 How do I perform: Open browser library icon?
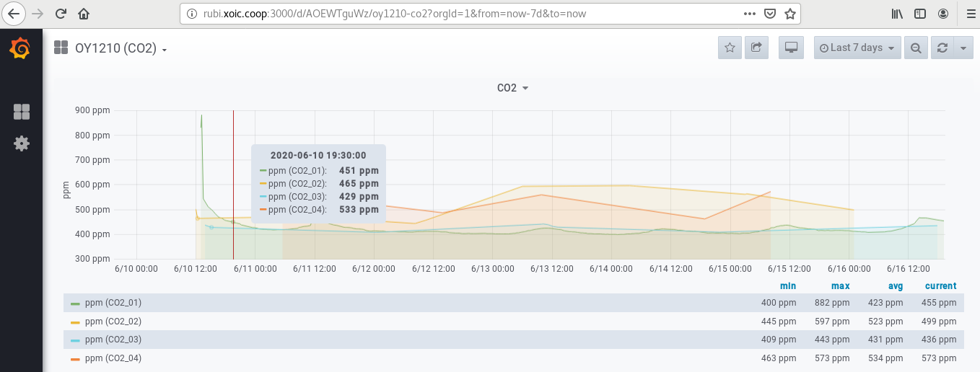[x=897, y=13]
